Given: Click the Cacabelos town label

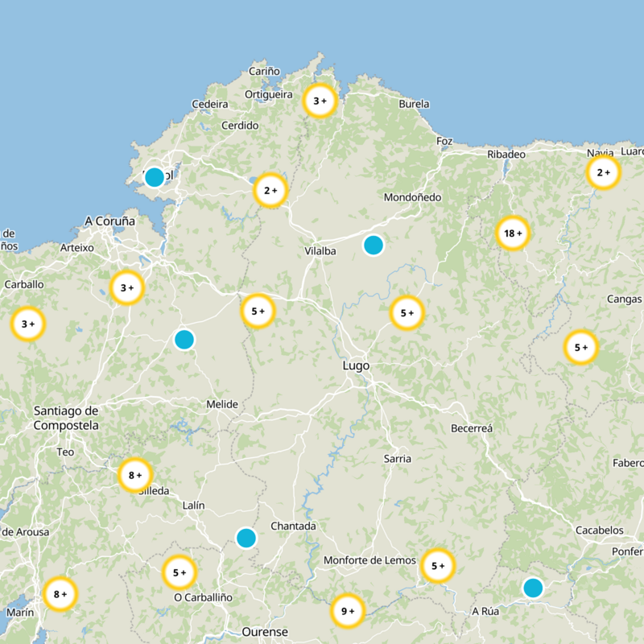Looking at the screenshot, I should click(x=599, y=530).
